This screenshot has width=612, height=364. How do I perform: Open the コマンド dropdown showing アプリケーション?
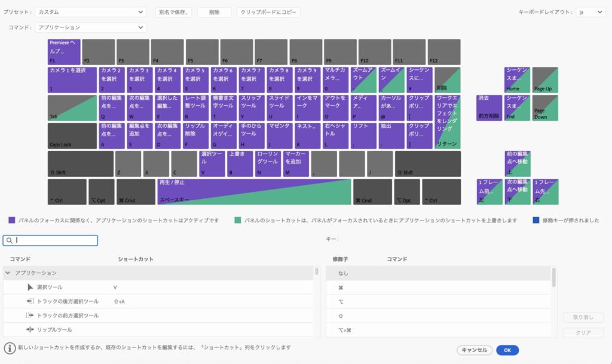pyautogui.click(x=91, y=27)
